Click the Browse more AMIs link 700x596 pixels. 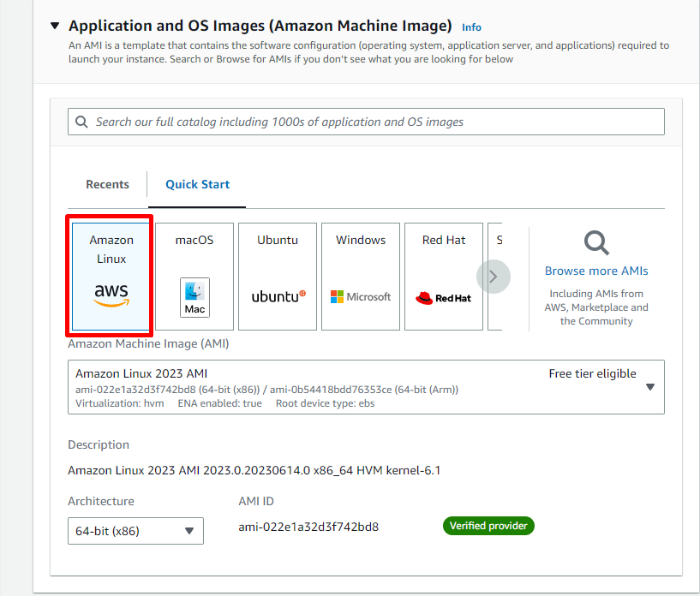pos(596,271)
